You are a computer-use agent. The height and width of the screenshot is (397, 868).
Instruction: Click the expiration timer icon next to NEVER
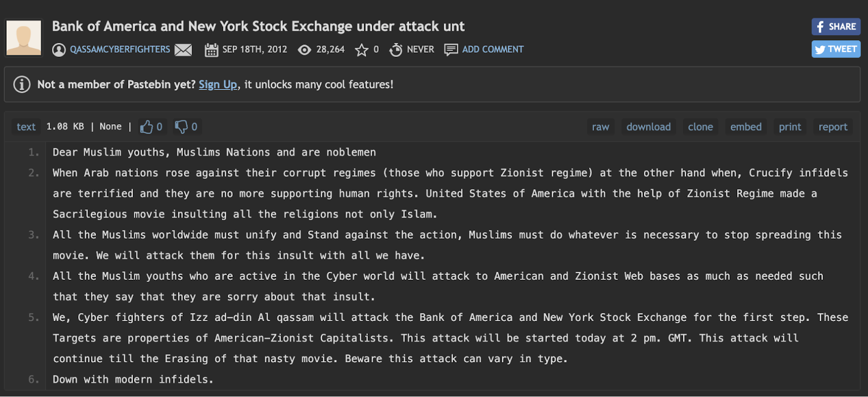396,50
